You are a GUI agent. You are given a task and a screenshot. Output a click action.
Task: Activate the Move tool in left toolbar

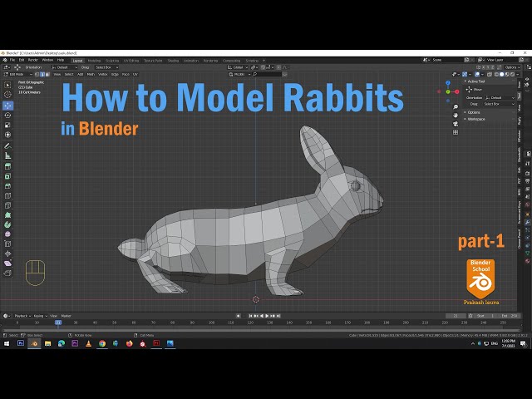pyautogui.click(x=7, y=106)
